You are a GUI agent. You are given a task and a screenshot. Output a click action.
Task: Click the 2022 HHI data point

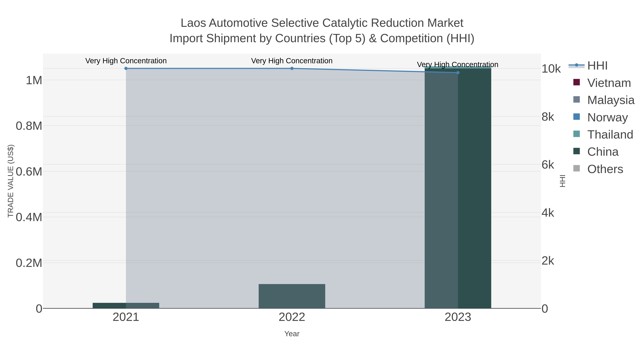tap(292, 68)
